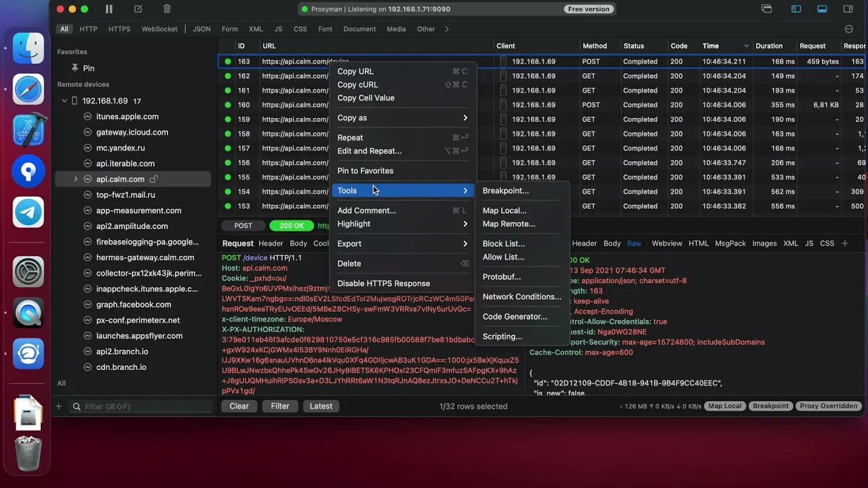Open Finder from the dock
This screenshot has width=868, height=488.
[x=28, y=49]
